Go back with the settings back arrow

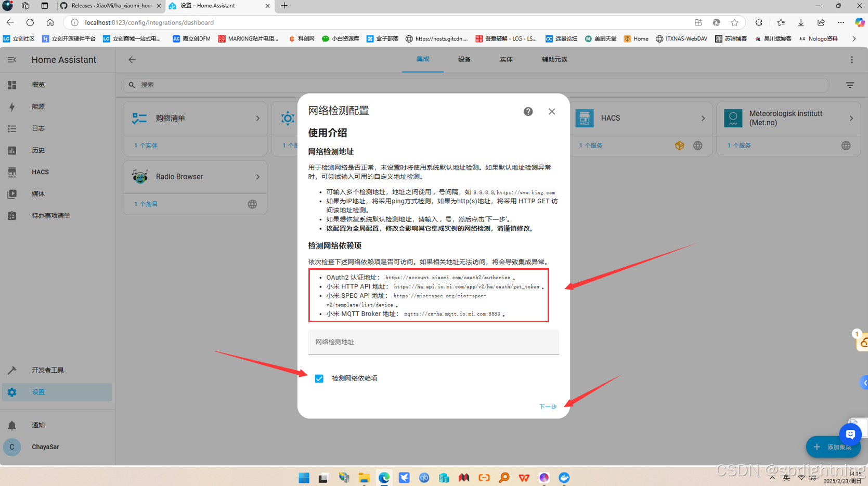click(x=132, y=60)
